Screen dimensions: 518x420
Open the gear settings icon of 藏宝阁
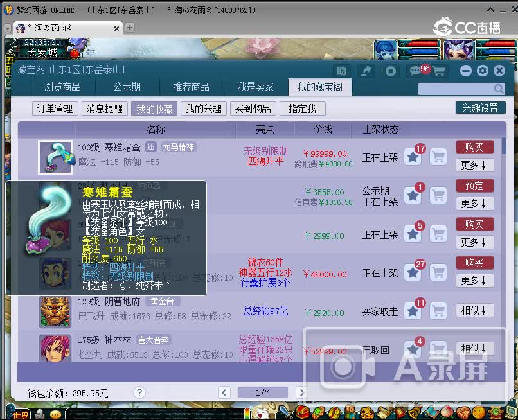click(482, 71)
